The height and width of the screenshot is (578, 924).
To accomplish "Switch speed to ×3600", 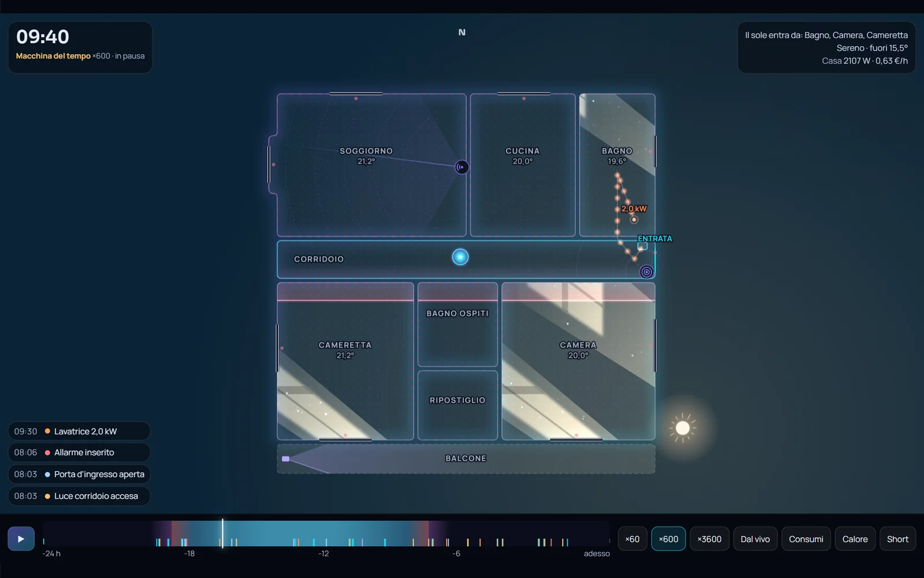I will 709,539.
